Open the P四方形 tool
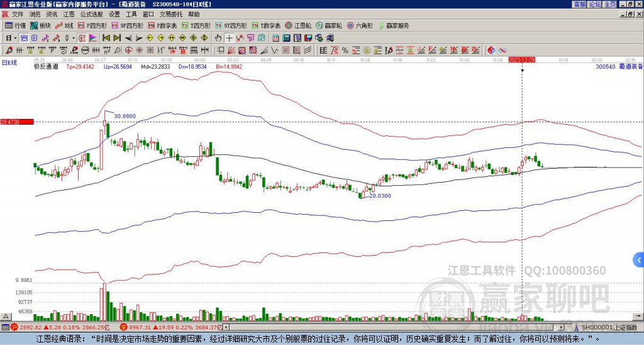The height and width of the screenshot is (345, 644). coord(92,25)
